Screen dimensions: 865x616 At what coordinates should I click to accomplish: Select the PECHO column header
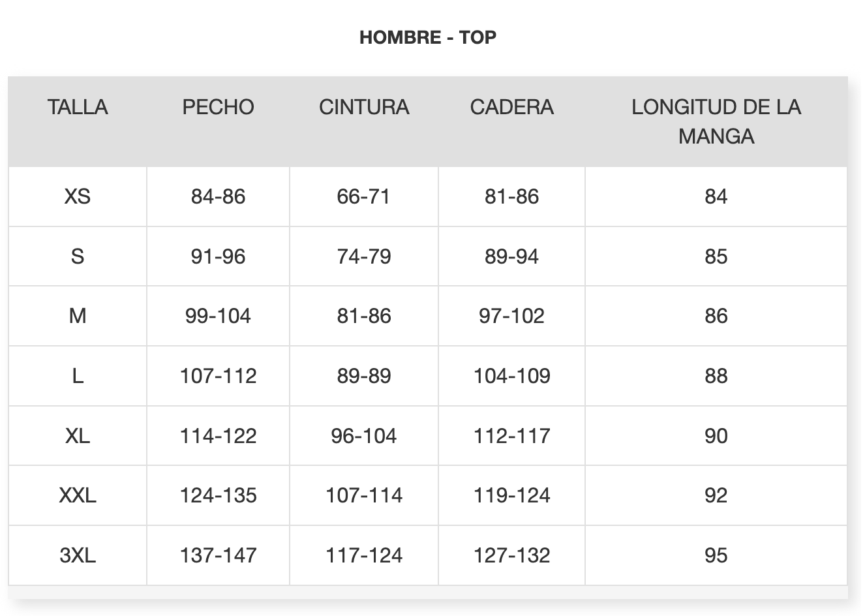(x=218, y=107)
